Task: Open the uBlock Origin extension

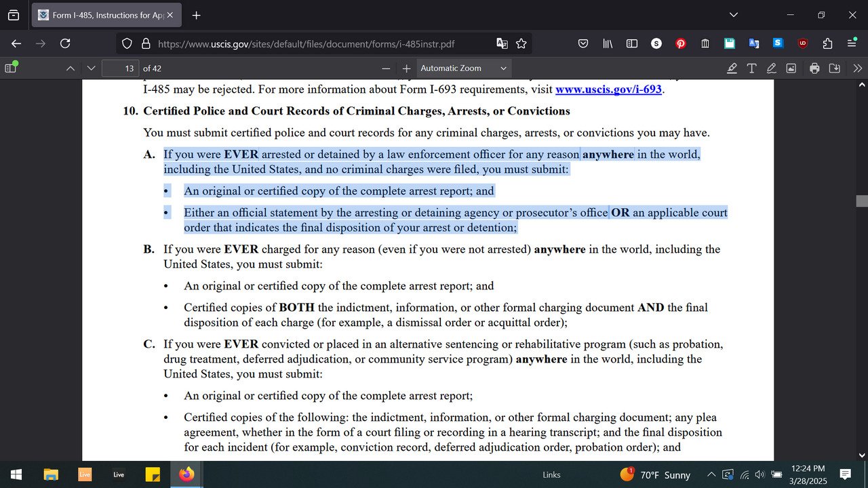Action: pos(803,43)
